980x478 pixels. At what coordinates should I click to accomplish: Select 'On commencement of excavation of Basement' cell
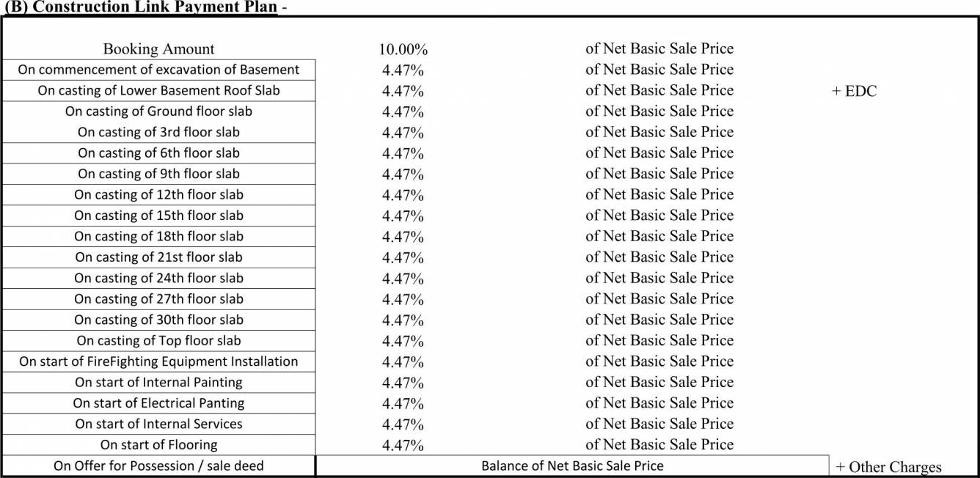(158, 70)
